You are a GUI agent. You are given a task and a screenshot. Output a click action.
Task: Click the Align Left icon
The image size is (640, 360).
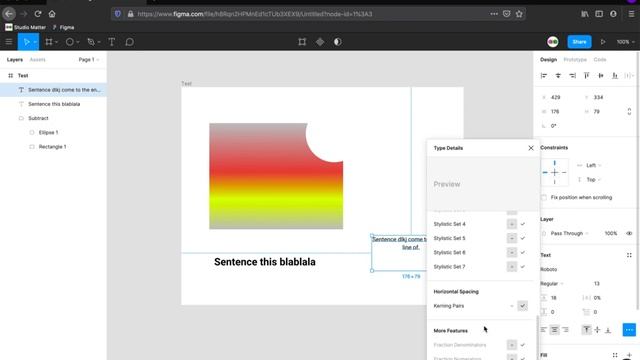point(544,76)
